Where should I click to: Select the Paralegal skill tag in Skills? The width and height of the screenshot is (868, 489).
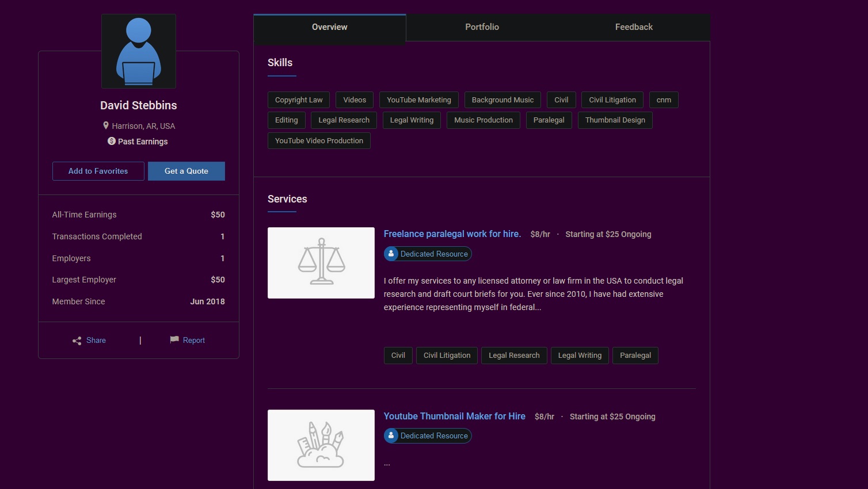click(549, 120)
